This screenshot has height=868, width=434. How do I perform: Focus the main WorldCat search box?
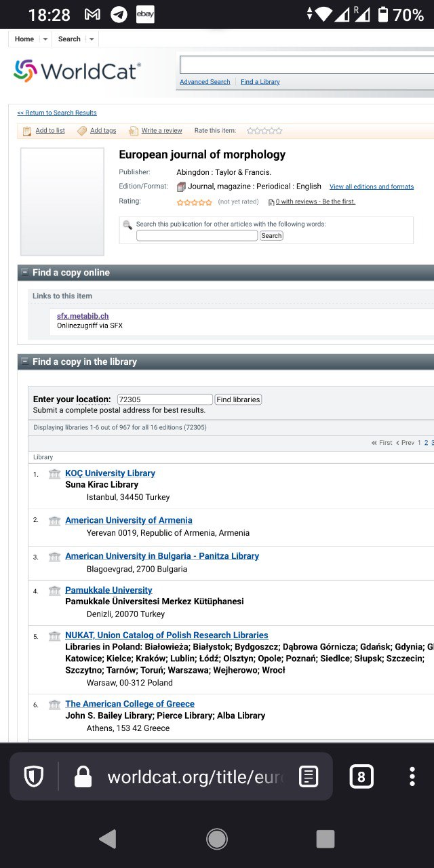[x=307, y=65]
